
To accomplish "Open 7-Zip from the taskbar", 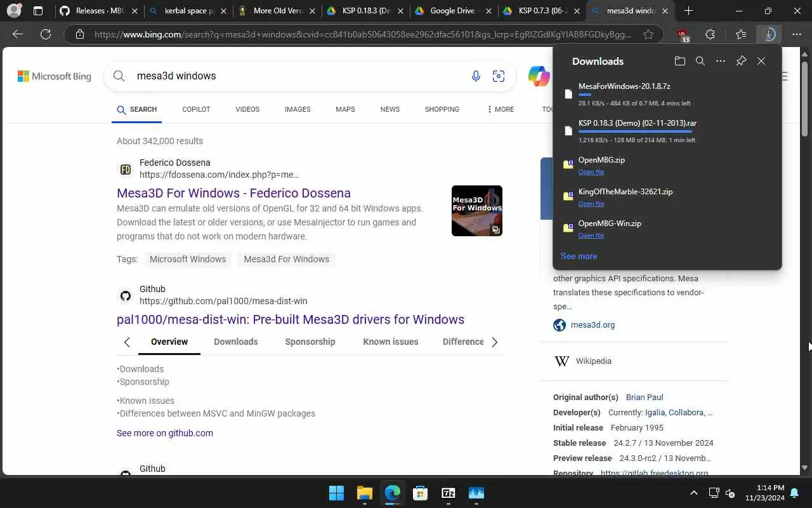I will click(x=448, y=493).
